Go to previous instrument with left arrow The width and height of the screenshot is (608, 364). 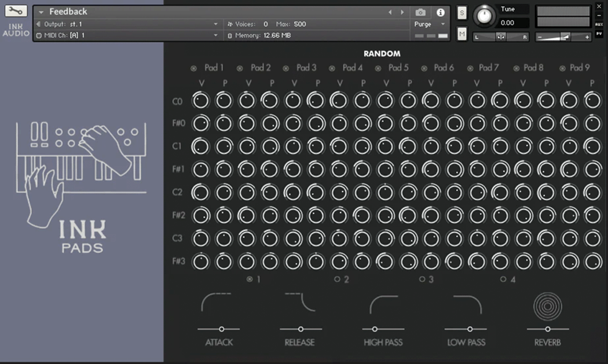390,12
